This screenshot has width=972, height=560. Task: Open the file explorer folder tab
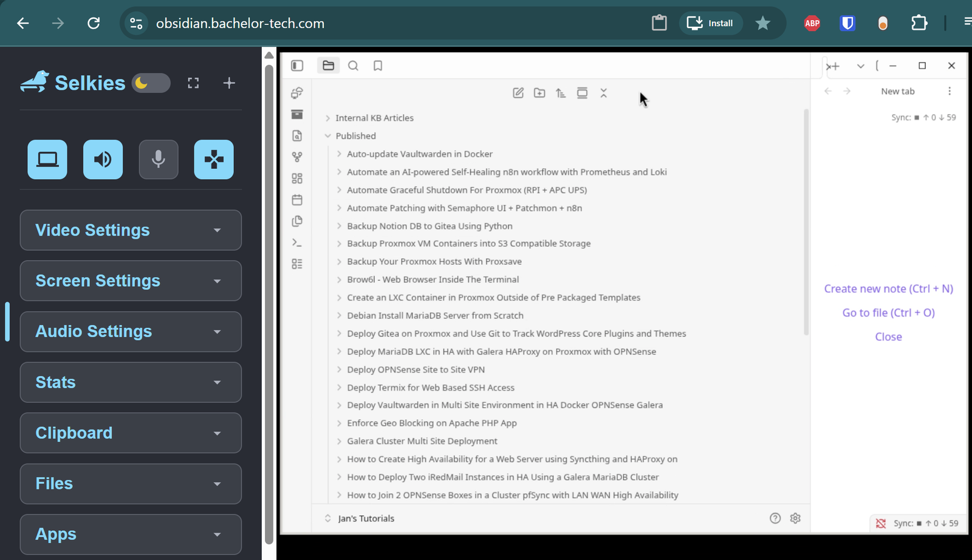[329, 66]
